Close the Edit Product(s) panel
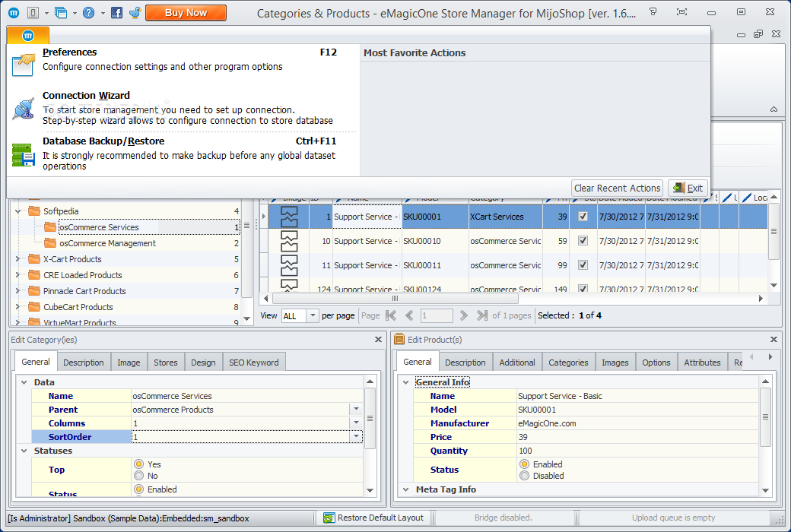The width and height of the screenshot is (791, 532). point(774,340)
